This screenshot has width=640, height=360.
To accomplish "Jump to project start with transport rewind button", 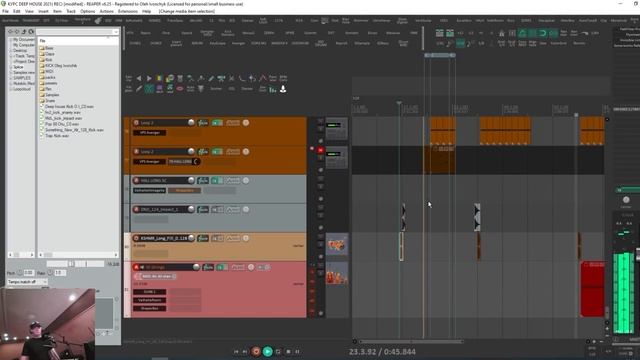I will coord(236,351).
